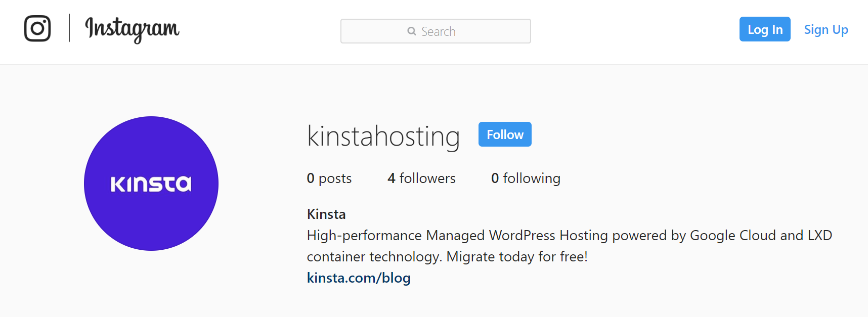Click the "Migrate today for free!" text

click(516, 257)
